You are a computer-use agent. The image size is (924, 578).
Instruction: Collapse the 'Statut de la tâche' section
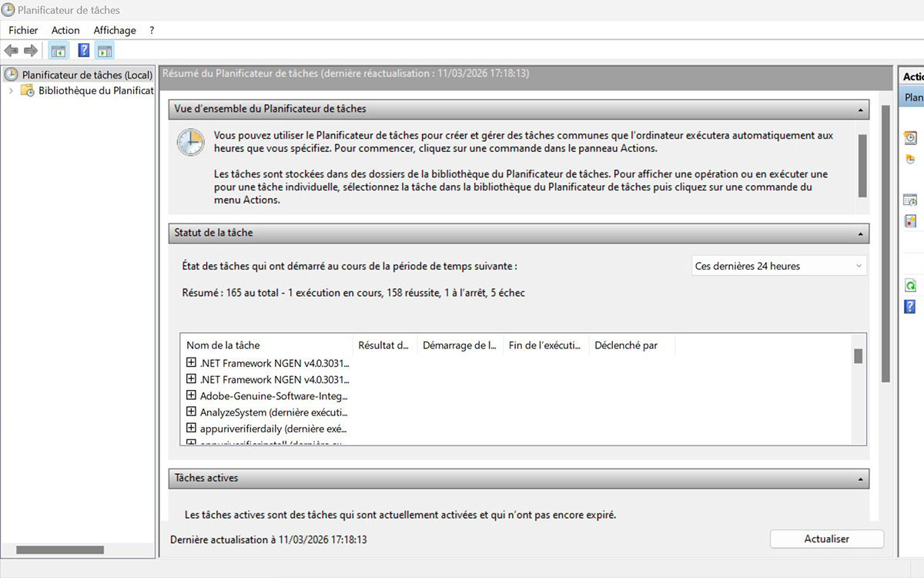click(860, 233)
